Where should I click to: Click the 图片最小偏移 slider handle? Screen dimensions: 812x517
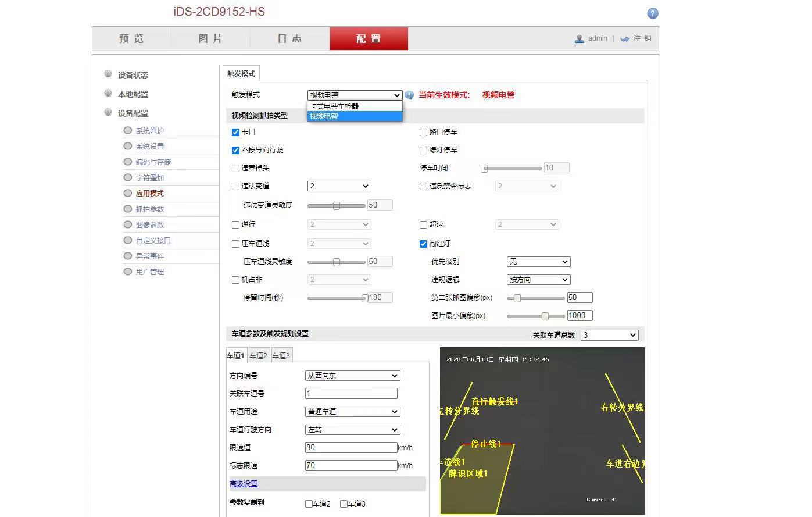click(545, 316)
